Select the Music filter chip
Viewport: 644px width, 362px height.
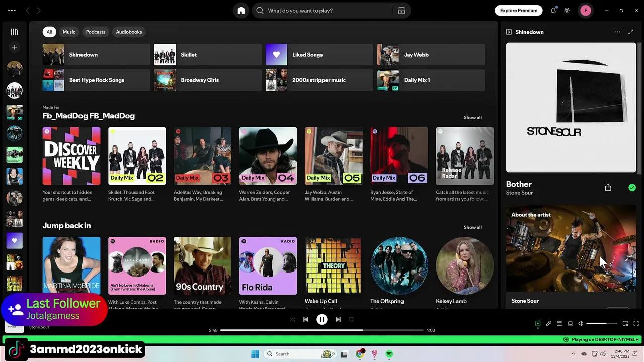coord(69,32)
